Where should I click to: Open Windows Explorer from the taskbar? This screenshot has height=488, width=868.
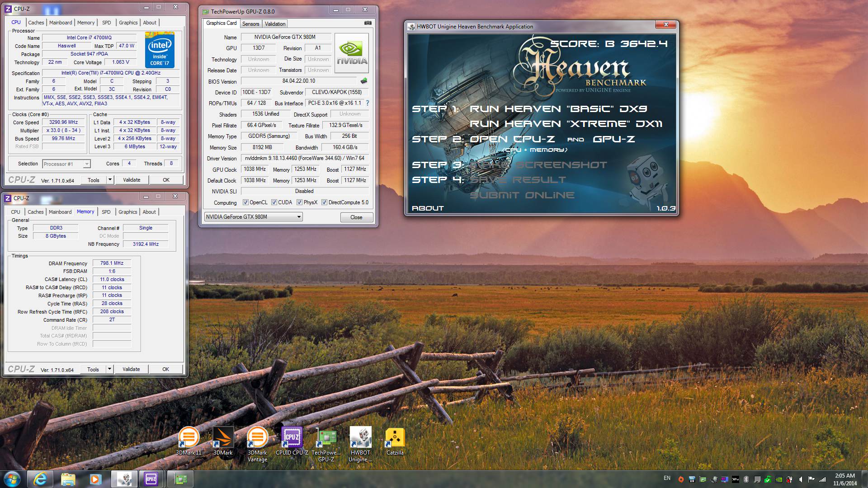[x=68, y=479]
